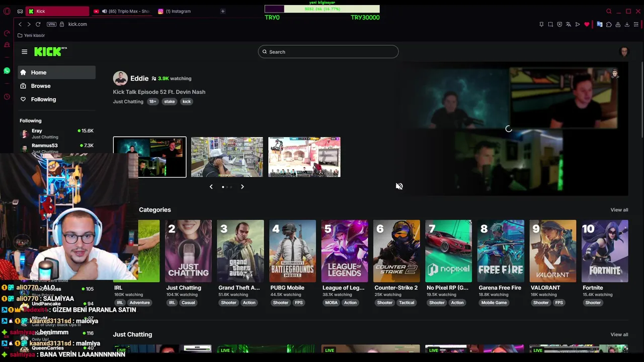Image resolution: width=644 pixels, height=362 pixels.
Task: Click the search tabs magnifier icon
Action: (609, 11)
